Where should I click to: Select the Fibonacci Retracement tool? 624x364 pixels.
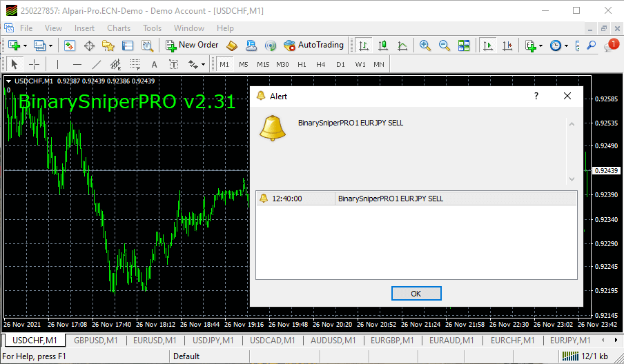coord(135,64)
